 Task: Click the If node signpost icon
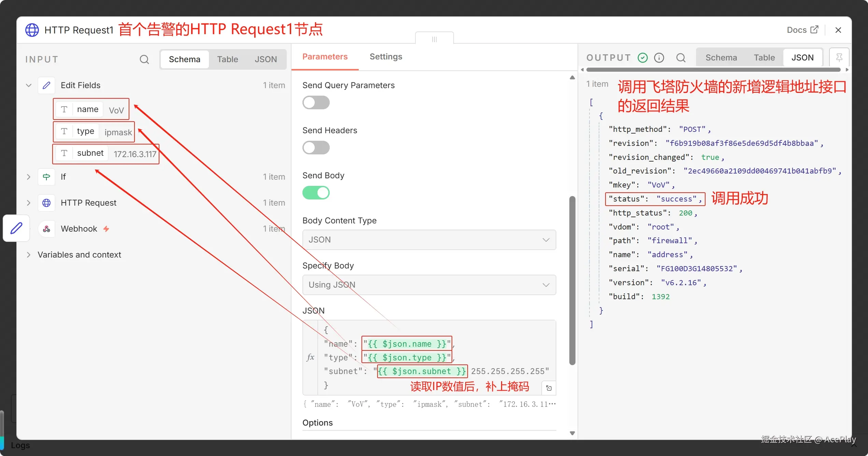[46, 177]
